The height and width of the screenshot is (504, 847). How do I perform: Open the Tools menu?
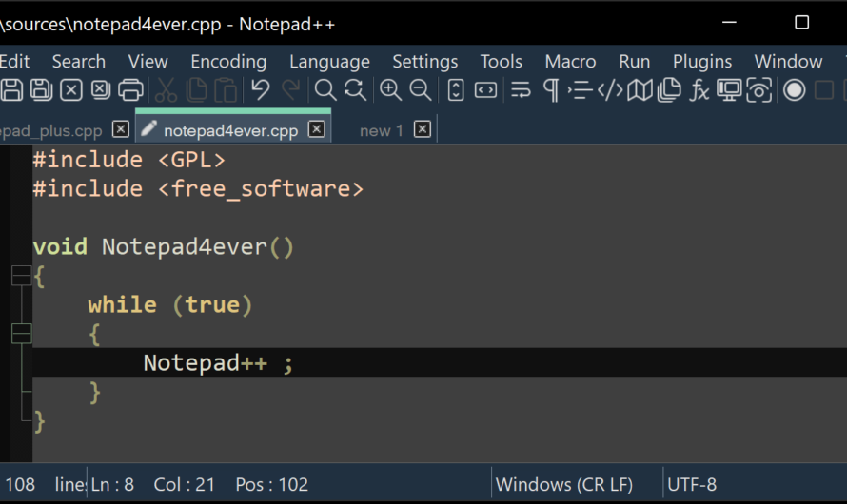tap(502, 62)
